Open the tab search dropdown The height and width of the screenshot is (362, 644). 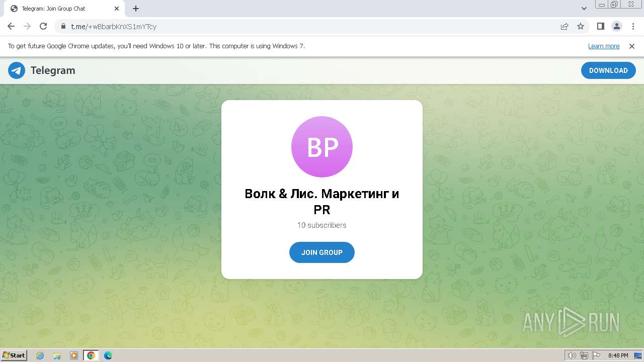click(584, 9)
